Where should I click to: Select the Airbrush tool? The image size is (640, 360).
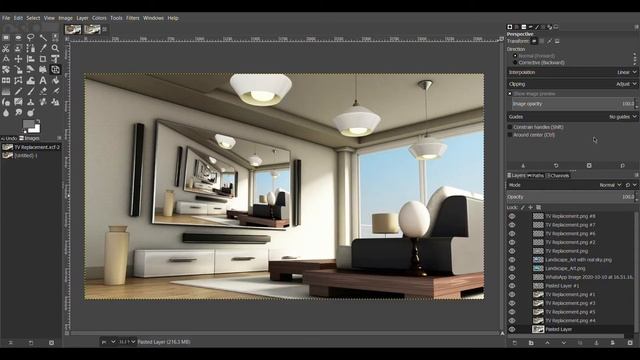tap(55, 91)
